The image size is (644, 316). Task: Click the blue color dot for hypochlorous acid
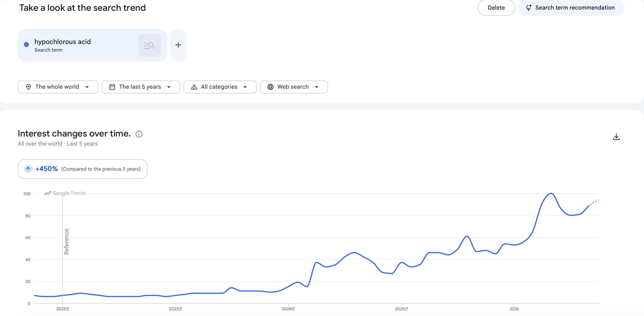click(26, 45)
